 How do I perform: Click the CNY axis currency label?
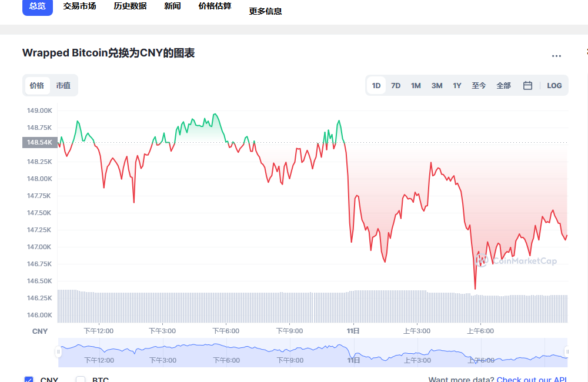point(40,331)
